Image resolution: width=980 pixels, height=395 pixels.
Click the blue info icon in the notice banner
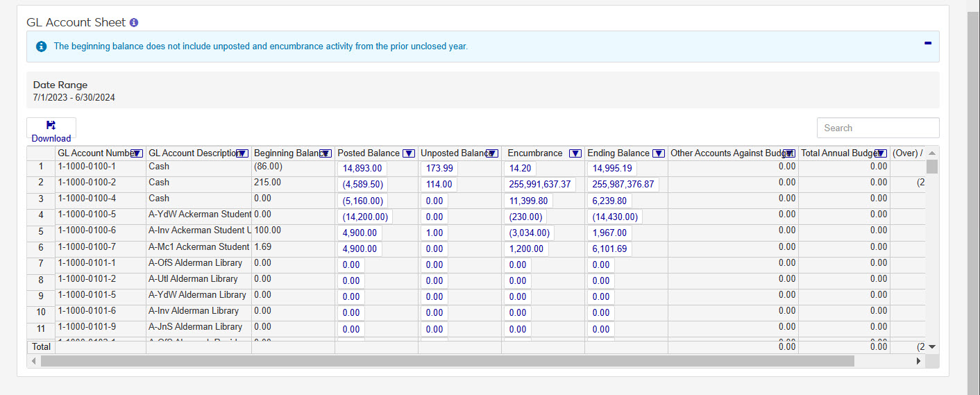point(41,47)
